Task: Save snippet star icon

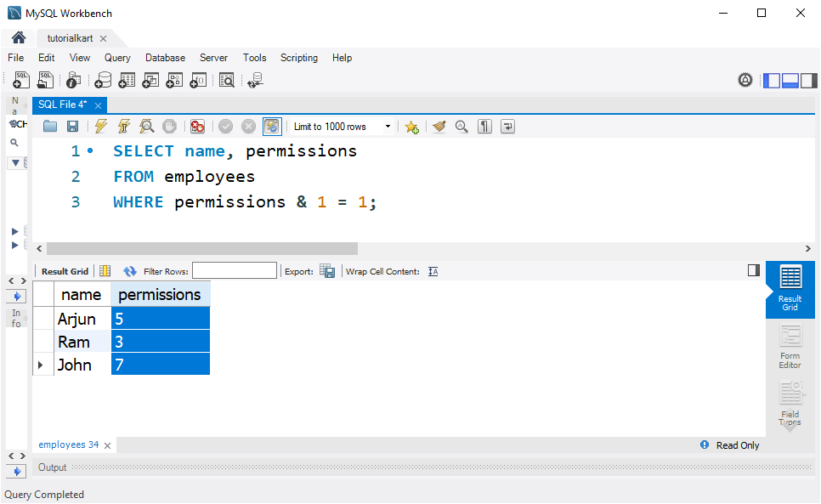Action: click(411, 127)
